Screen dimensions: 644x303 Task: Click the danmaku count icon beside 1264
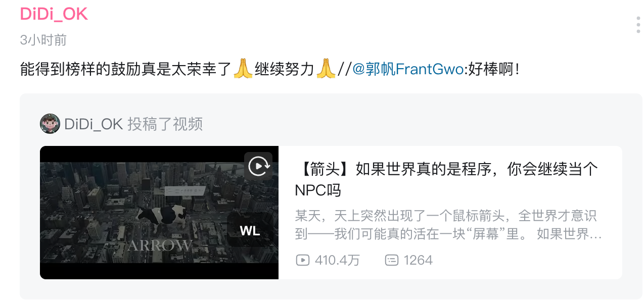[x=392, y=261]
